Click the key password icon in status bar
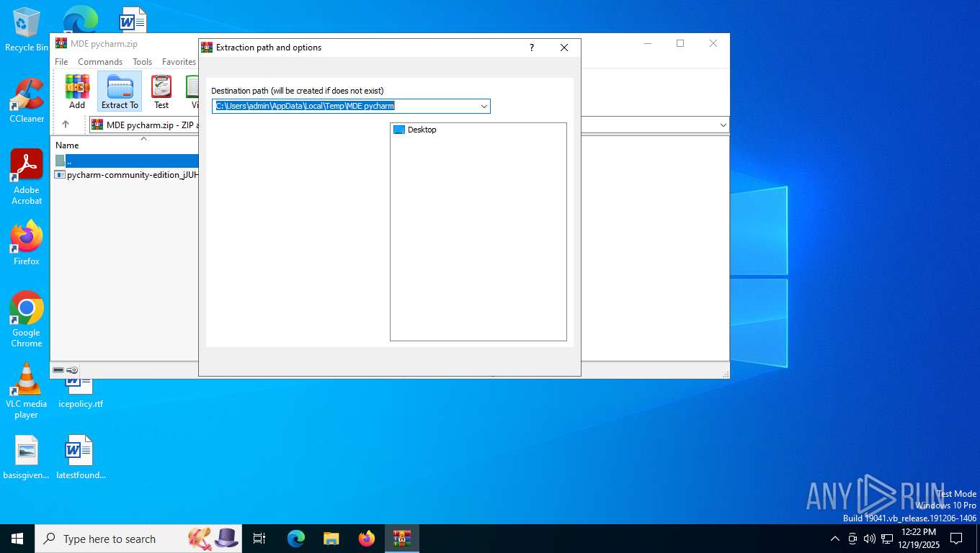The height and width of the screenshot is (553, 980). click(x=72, y=370)
